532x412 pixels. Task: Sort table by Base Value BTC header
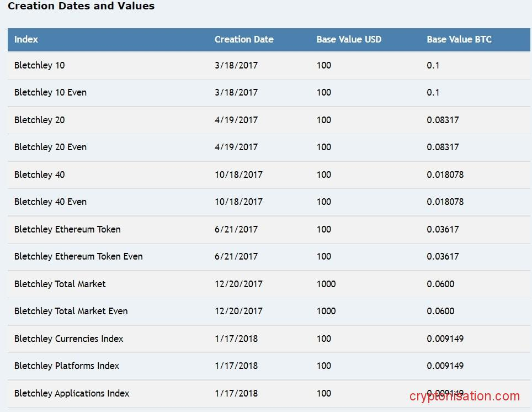(x=459, y=39)
